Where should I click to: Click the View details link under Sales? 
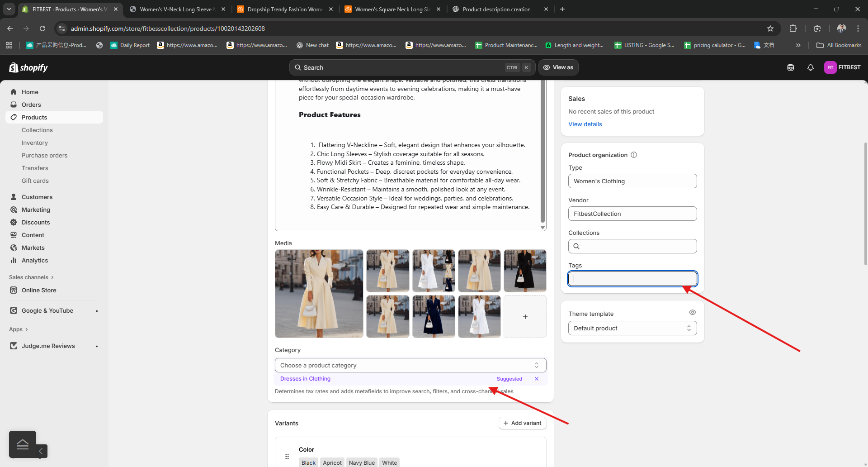tap(585, 124)
